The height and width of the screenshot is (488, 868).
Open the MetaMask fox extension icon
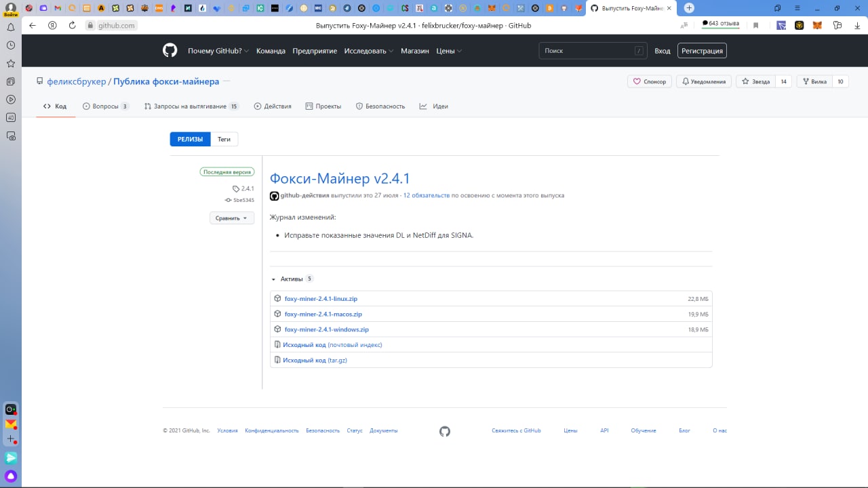pos(817,25)
